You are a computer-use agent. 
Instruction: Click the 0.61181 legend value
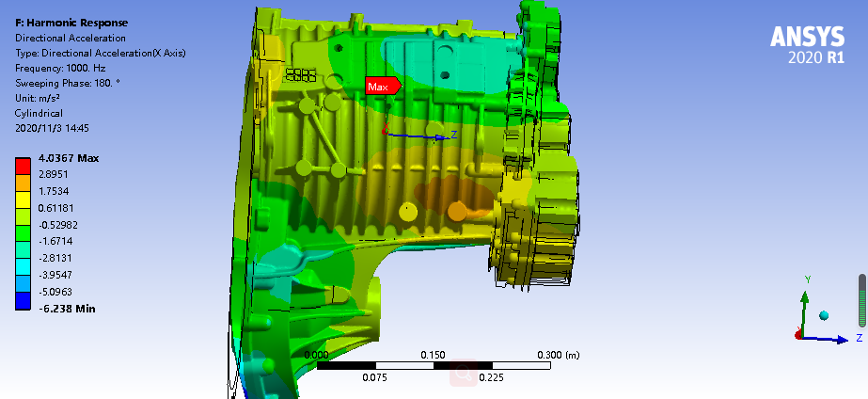(x=58, y=207)
